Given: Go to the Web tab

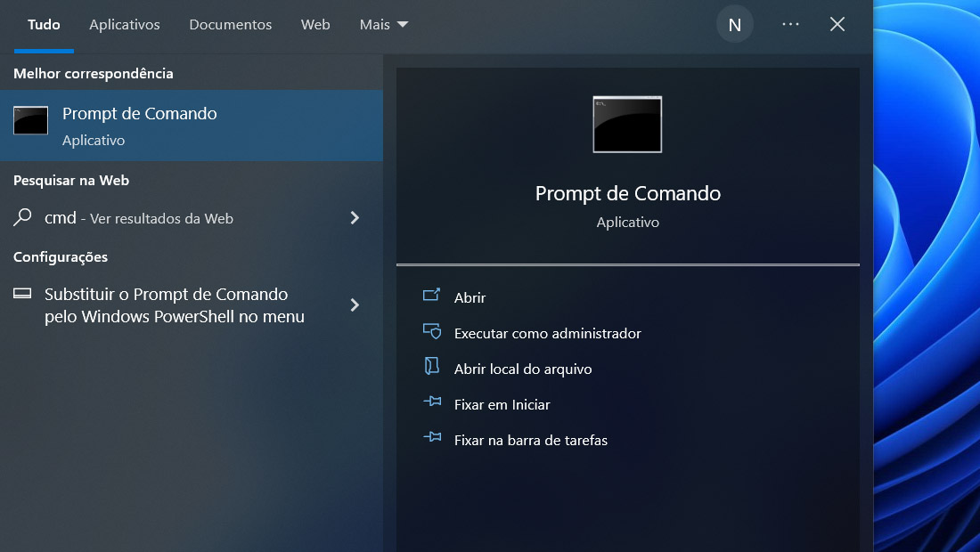Looking at the screenshot, I should coord(315,25).
